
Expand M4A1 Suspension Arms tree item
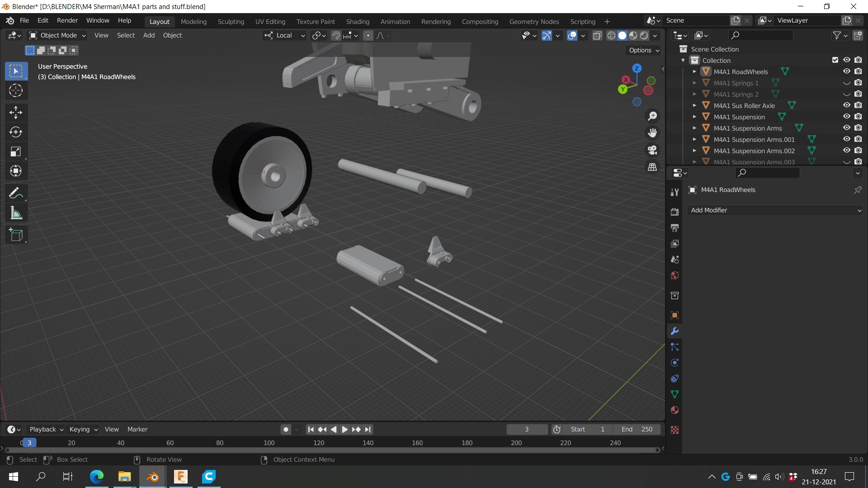click(x=694, y=128)
